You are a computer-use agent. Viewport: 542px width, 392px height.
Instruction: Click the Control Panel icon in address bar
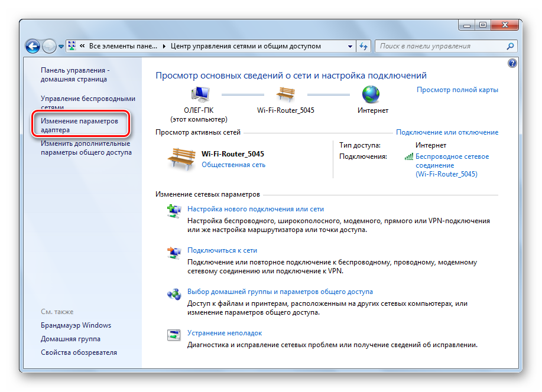[x=72, y=46]
